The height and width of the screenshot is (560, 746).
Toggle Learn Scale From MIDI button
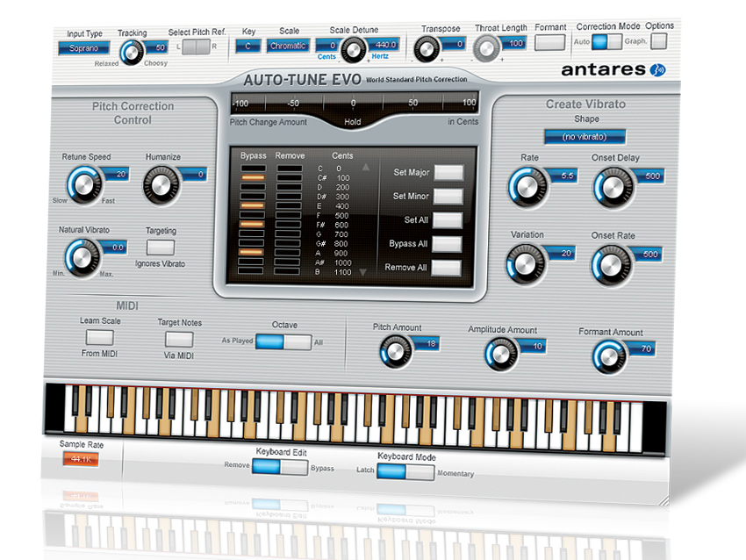pyautogui.click(x=99, y=337)
